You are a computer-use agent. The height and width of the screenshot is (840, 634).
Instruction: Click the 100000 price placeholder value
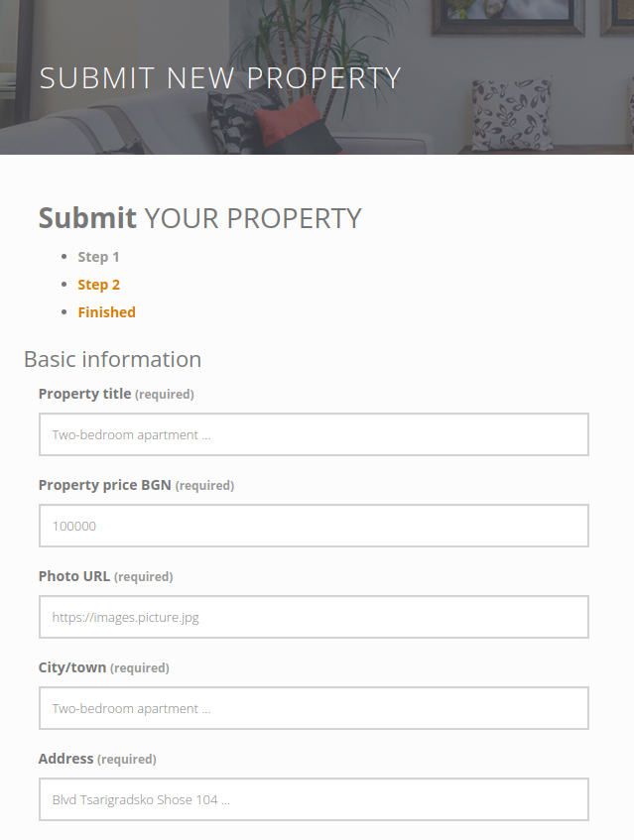[71, 525]
